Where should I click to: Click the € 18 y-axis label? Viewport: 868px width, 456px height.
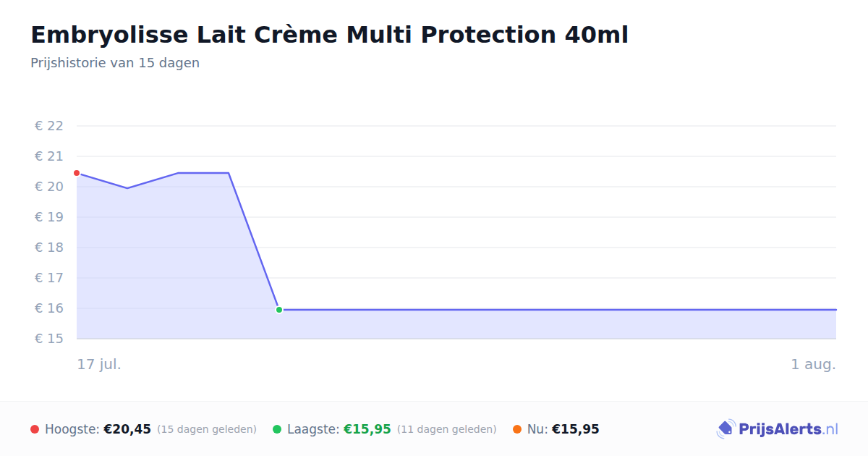click(x=49, y=248)
